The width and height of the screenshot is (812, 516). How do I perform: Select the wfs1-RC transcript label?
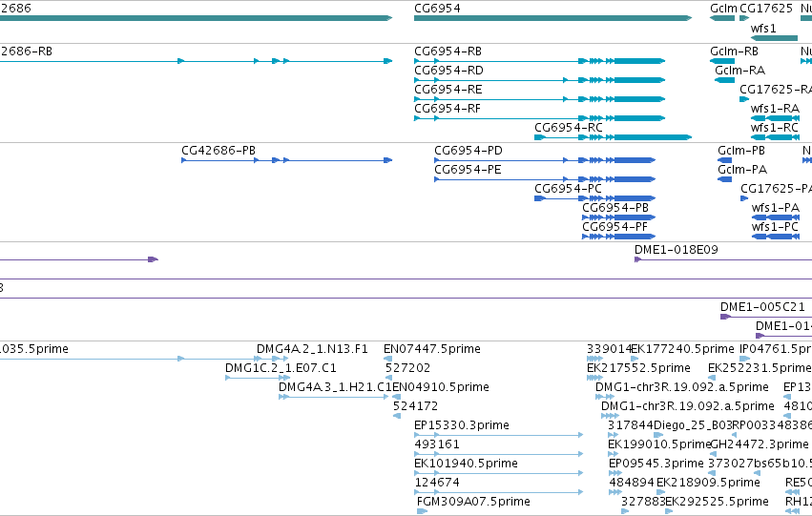(x=774, y=128)
